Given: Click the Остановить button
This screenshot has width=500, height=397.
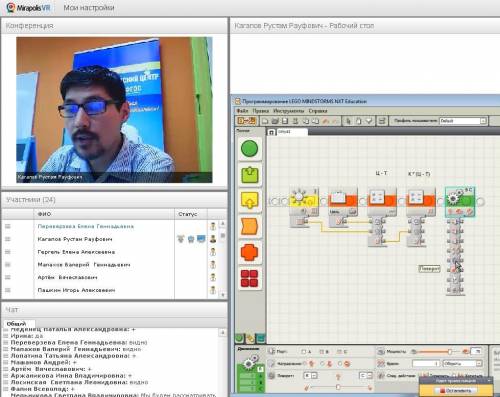Looking at the screenshot, I should [456, 390].
